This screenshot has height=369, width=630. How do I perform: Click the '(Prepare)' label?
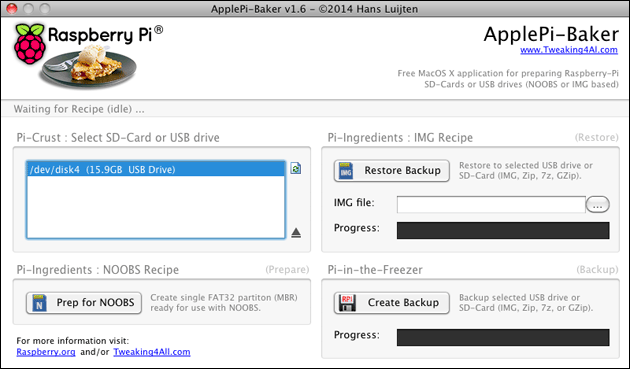coord(287,270)
